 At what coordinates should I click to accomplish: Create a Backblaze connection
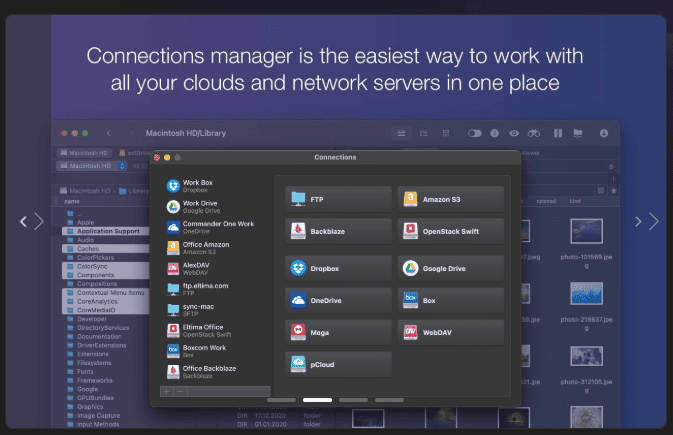(x=338, y=231)
